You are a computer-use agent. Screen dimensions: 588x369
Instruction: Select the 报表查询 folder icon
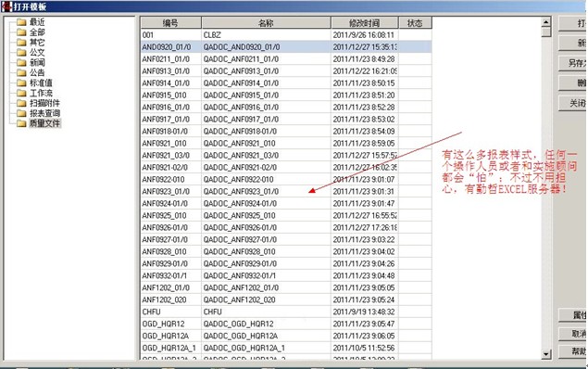(x=21, y=113)
